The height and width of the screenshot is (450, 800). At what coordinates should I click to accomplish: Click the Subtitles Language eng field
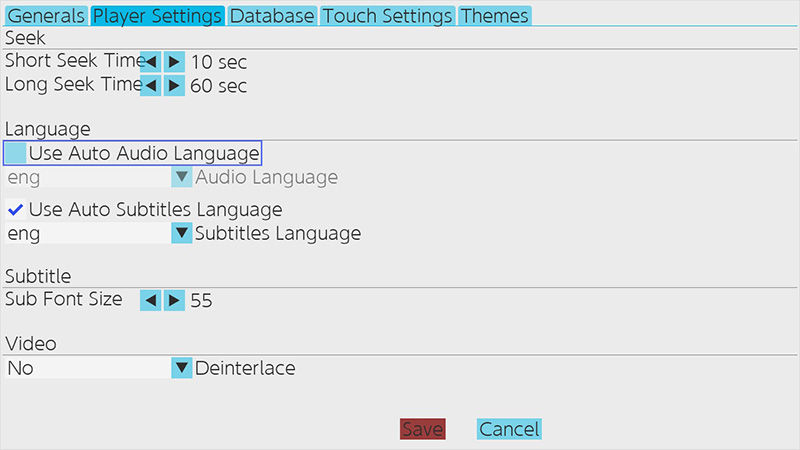coord(88,233)
